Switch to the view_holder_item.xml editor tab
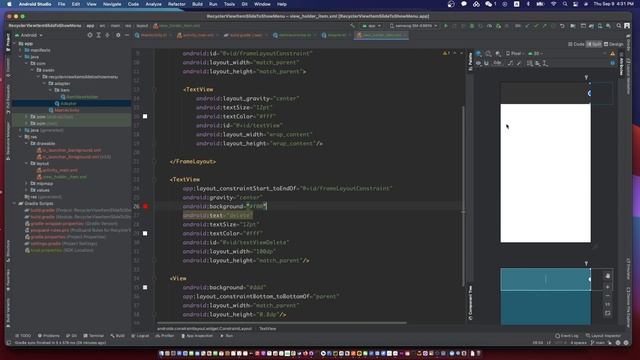 [x=380, y=35]
